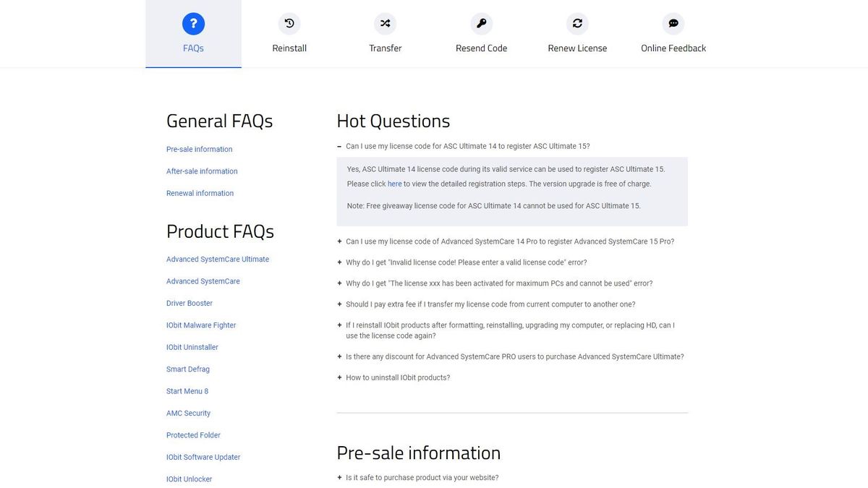The width and height of the screenshot is (868, 488).
Task: Click the FAQs question mark icon
Action: (192, 23)
